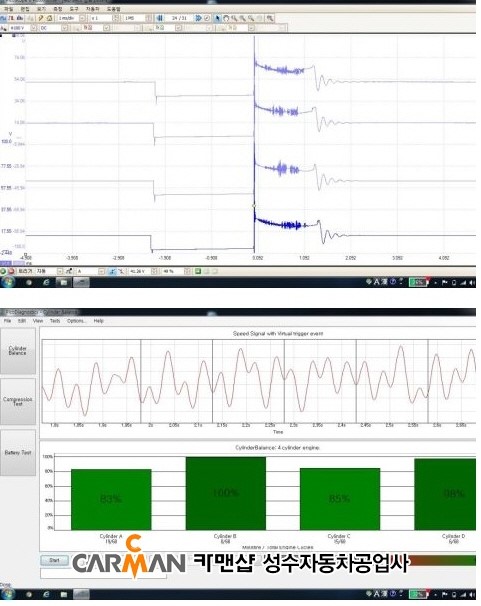Open the Tests menu in PicoDiagnostics
The image size is (481, 606).
point(55,321)
